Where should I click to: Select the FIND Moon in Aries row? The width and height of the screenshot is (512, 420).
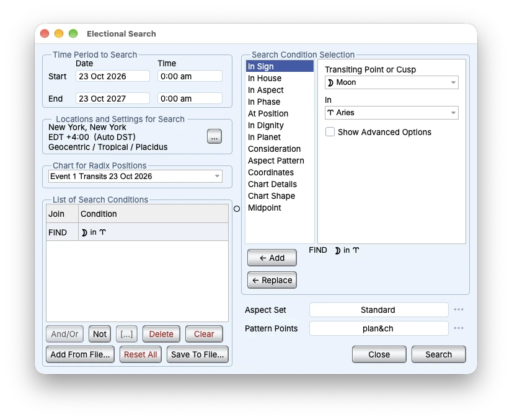point(137,232)
